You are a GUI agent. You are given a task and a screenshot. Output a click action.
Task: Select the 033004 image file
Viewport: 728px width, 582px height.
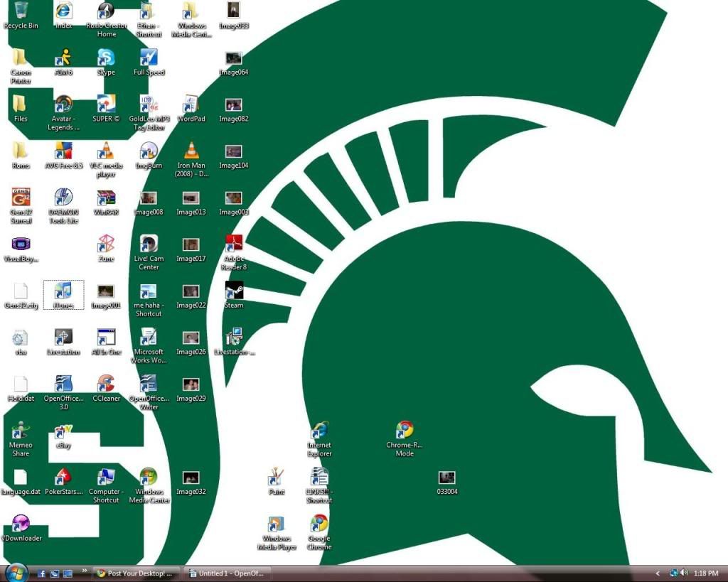pos(446,478)
